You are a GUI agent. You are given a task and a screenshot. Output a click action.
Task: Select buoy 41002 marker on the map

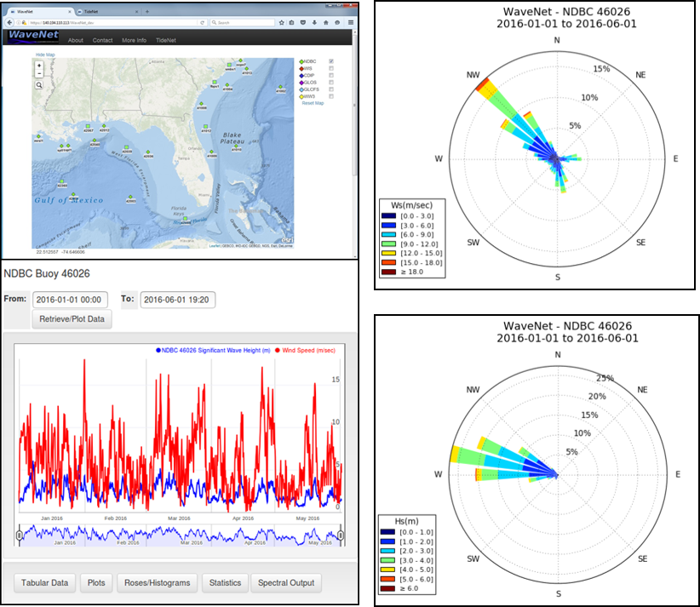pyautogui.click(x=280, y=88)
